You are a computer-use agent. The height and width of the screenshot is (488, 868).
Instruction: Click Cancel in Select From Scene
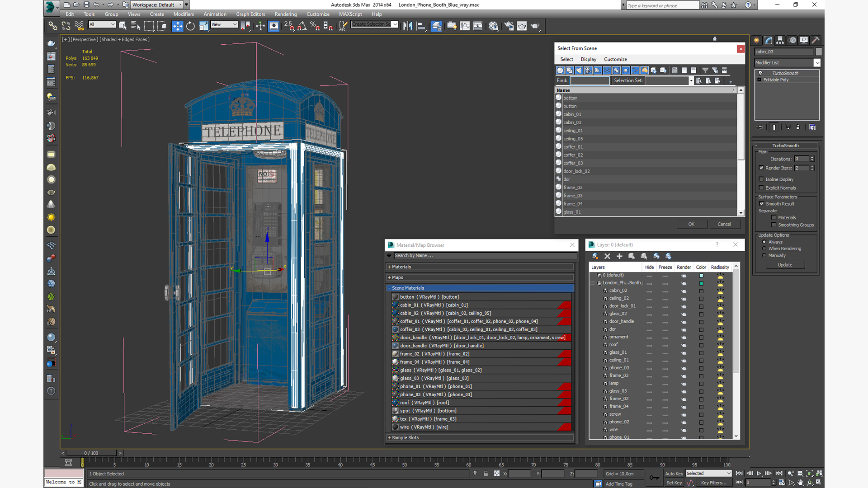point(724,224)
